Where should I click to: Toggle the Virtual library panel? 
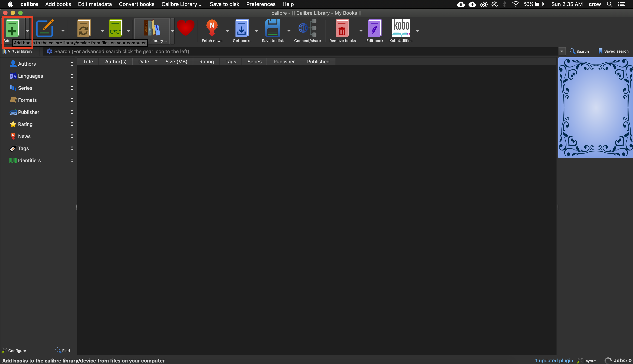(x=18, y=51)
